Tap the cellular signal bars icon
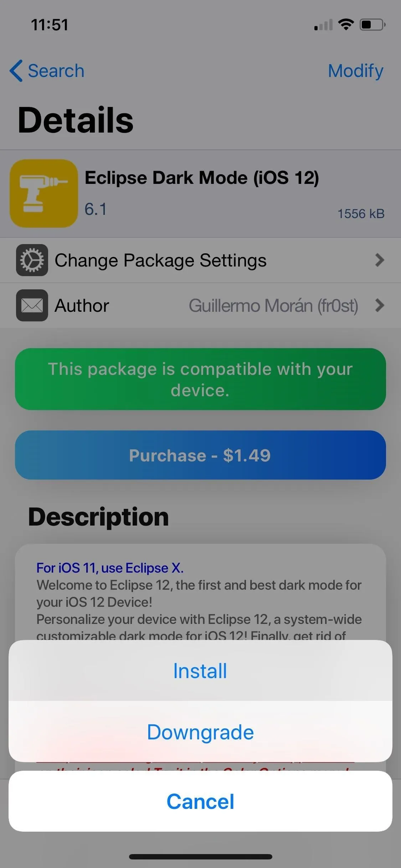The width and height of the screenshot is (401, 868). (323, 25)
